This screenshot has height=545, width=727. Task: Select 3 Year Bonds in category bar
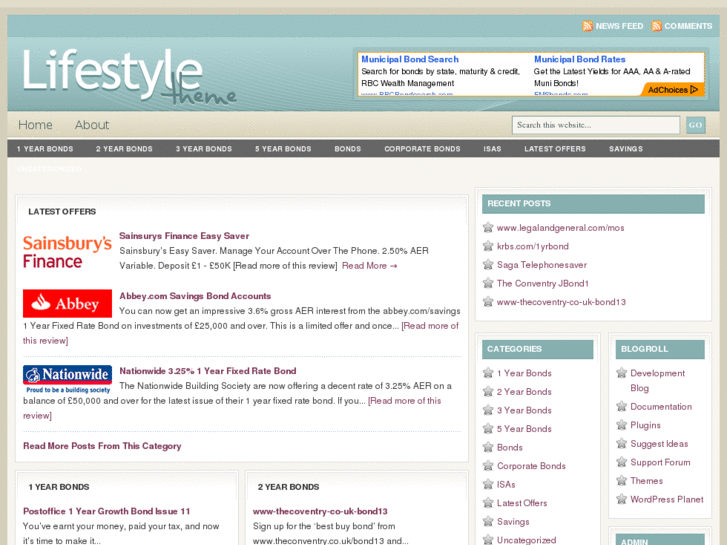pos(204,149)
